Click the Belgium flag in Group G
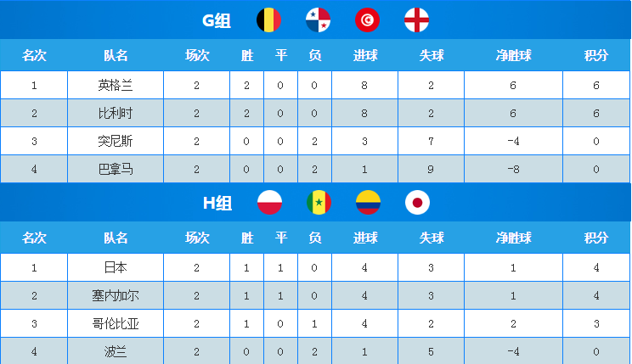The image size is (632, 364). point(269,20)
